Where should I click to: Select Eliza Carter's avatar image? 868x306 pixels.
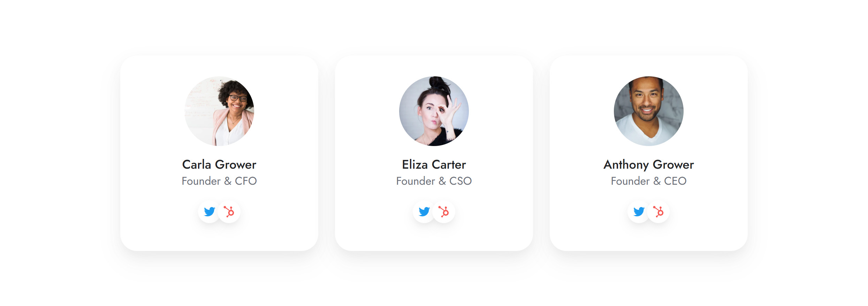(434, 111)
